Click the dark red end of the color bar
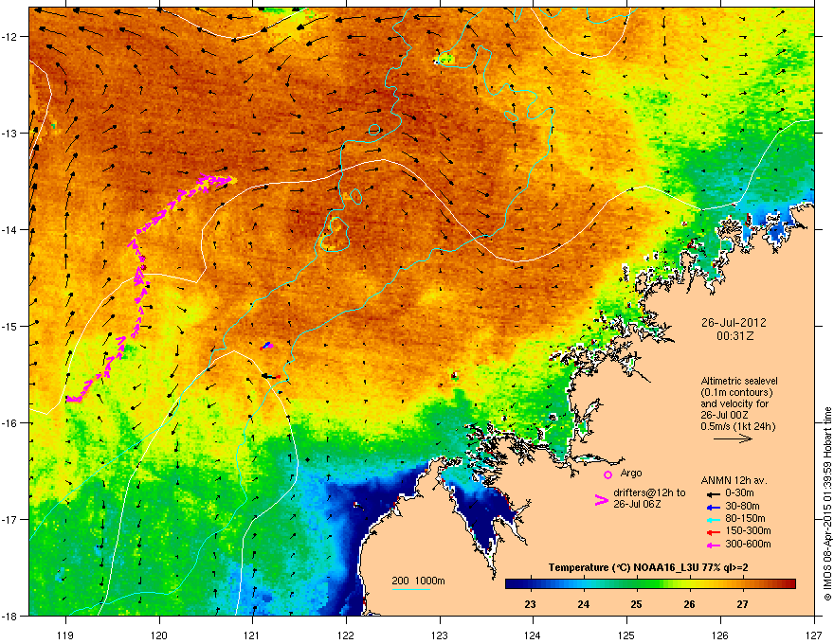 click(x=790, y=583)
